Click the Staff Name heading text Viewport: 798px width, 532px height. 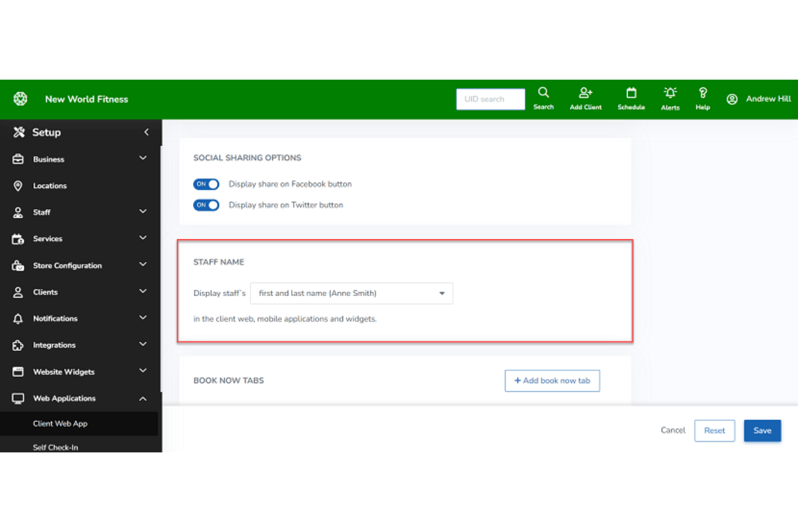click(219, 262)
